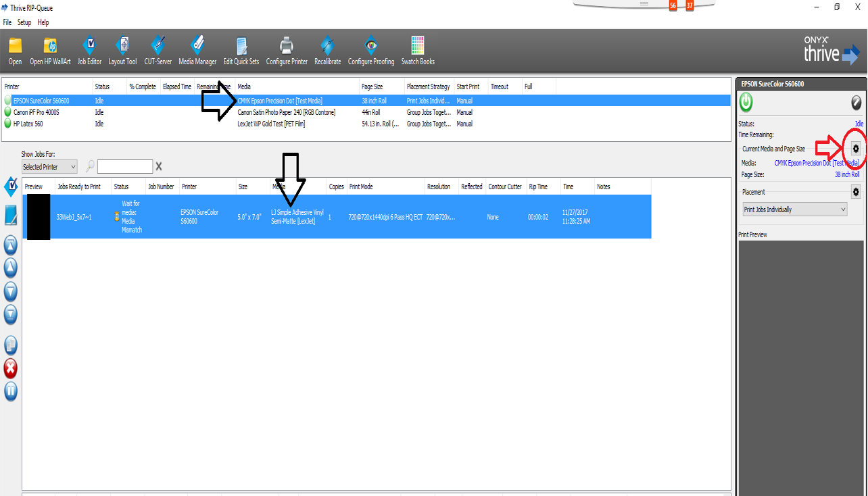This screenshot has height=496, width=868.
Task: Click the Print Preview area in printer panel
Action: (801, 368)
